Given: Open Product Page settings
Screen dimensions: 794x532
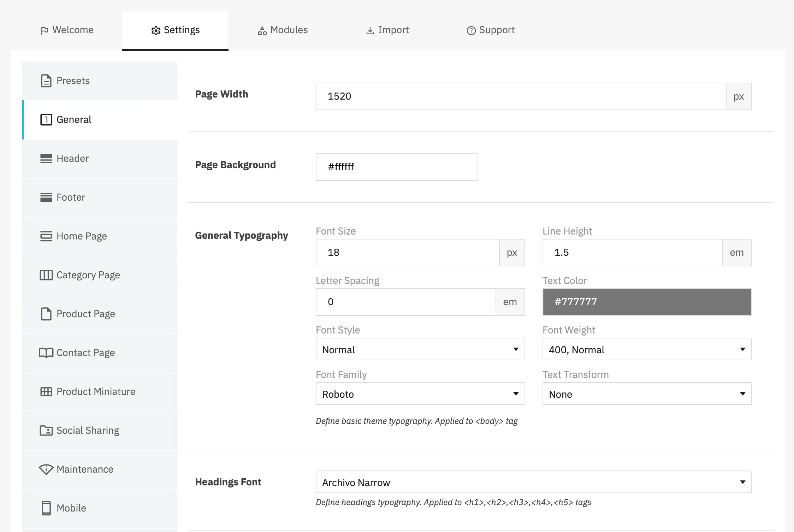Looking at the screenshot, I should [x=100, y=314].
